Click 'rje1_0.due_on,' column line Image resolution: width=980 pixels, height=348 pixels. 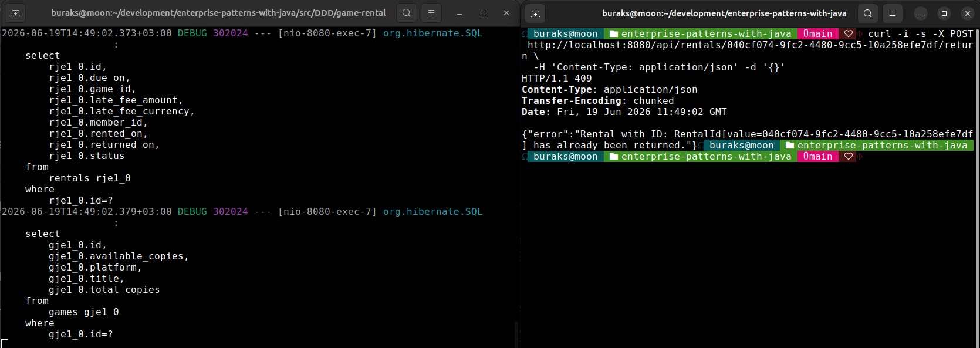click(90, 77)
